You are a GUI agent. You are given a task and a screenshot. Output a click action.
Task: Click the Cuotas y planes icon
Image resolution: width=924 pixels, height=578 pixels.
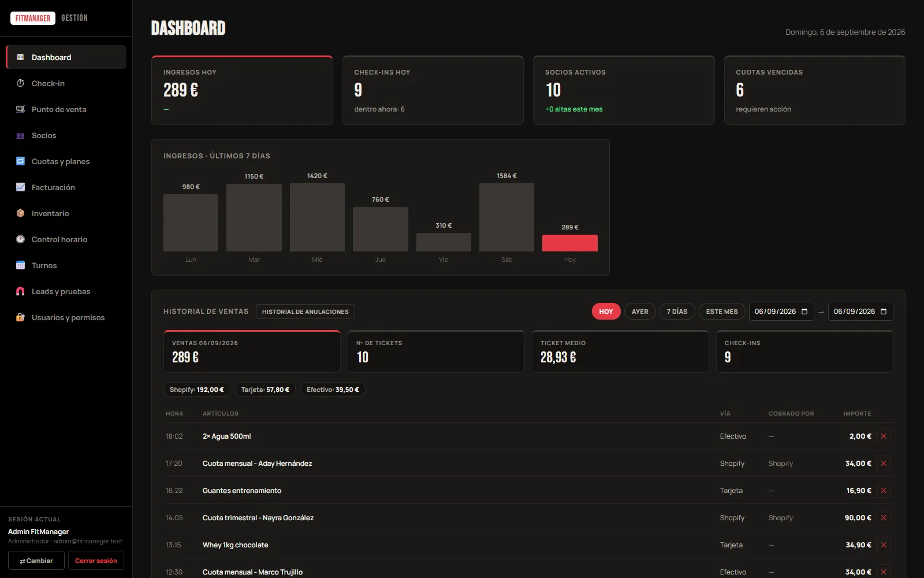(x=20, y=161)
